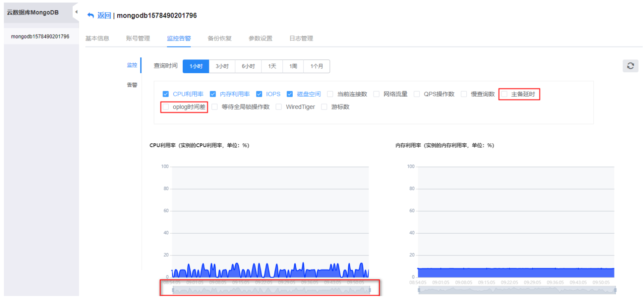Set query time to 6小时
Screen dimensions: 644x302
point(248,66)
